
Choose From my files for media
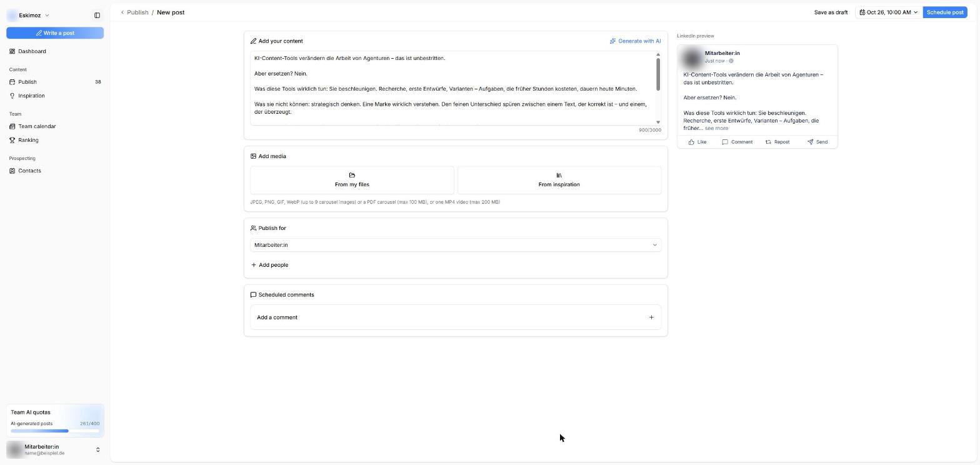[352, 180]
